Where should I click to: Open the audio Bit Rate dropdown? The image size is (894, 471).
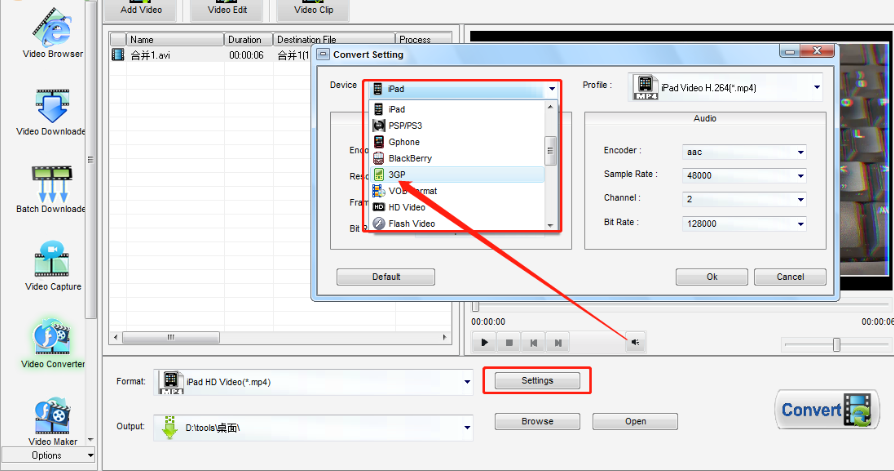tap(800, 224)
